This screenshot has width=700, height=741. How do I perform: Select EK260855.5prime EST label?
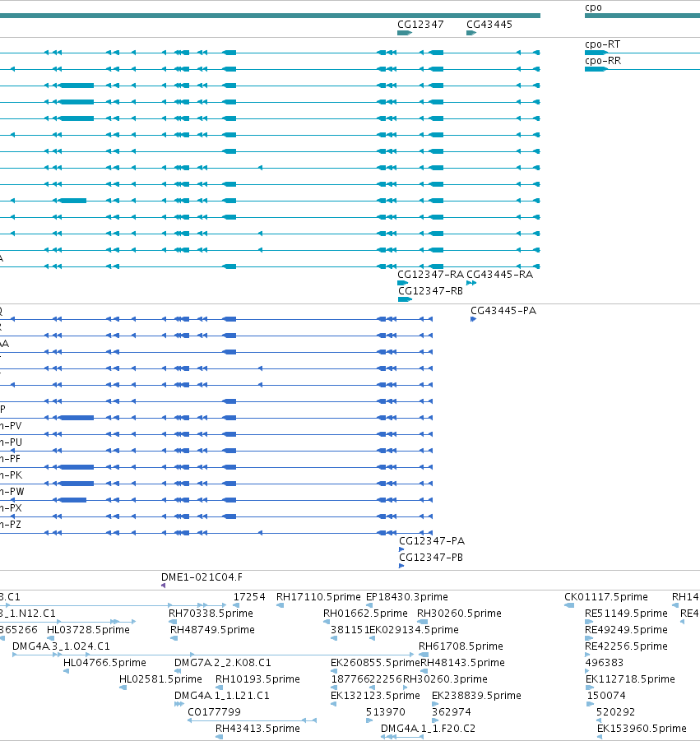[x=375, y=663]
